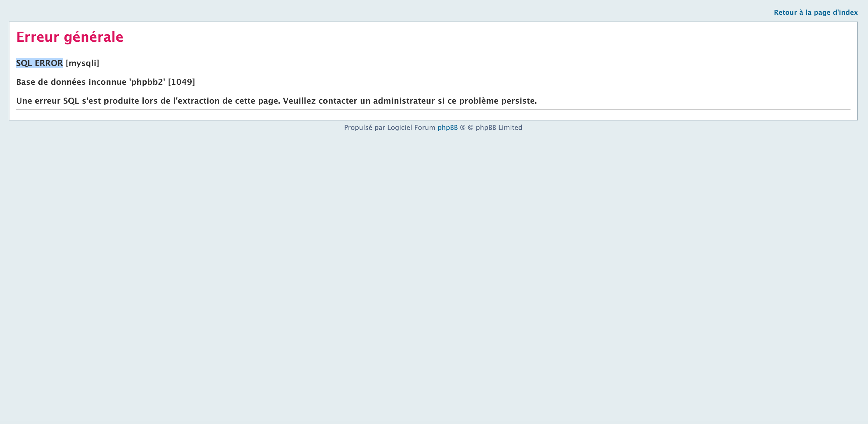The image size is (868, 424).
Task: Click 'Propulsé par Logiciel Forum' footer text
Action: click(389, 128)
